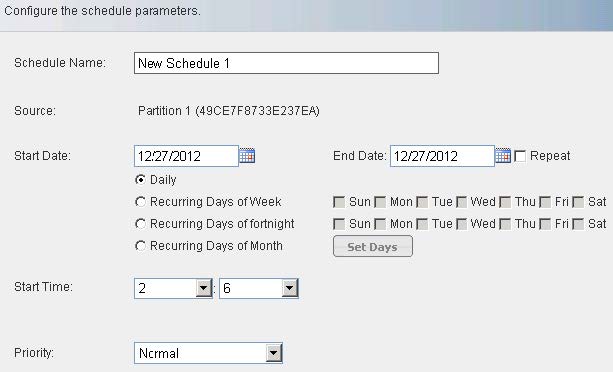Open the Start Date calendar picker icon
The image size is (613, 372).
[x=247, y=156]
